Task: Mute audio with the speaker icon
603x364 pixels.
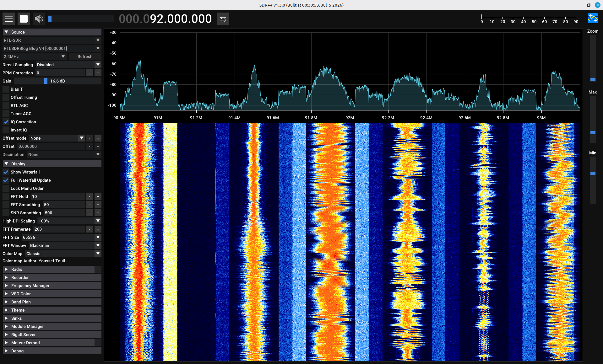Action: [x=39, y=19]
